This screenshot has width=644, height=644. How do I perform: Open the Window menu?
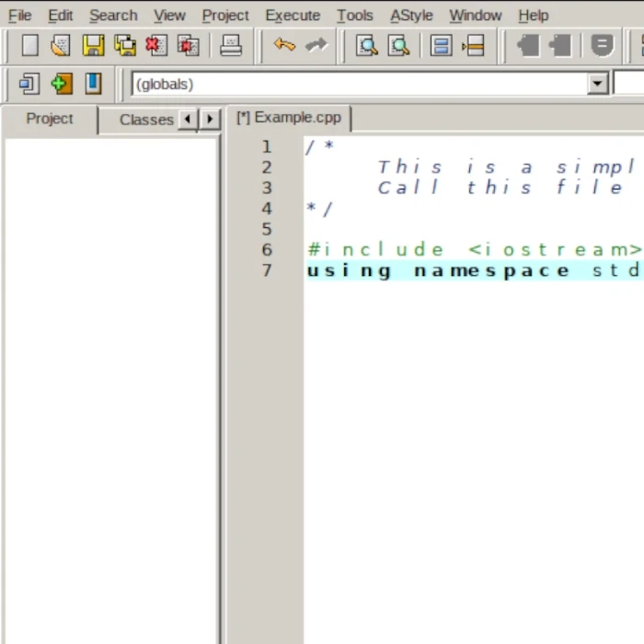pos(476,16)
